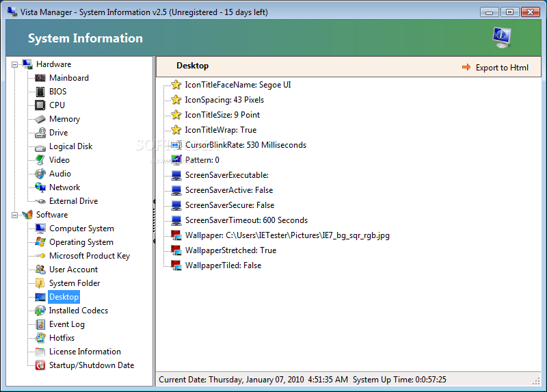Click the status bar resize grip
This screenshot has height=392, width=547.
[x=537, y=382]
